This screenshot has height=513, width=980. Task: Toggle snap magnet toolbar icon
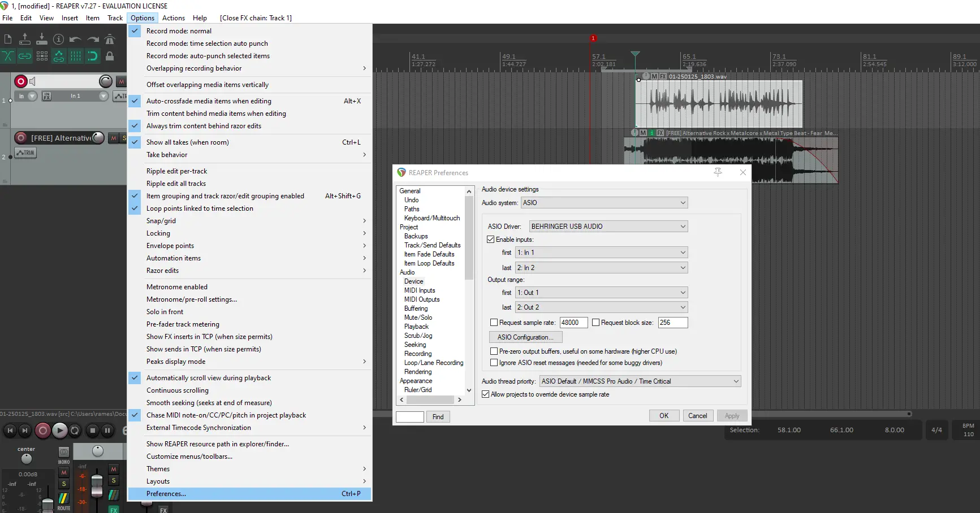click(x=93, y=55)
